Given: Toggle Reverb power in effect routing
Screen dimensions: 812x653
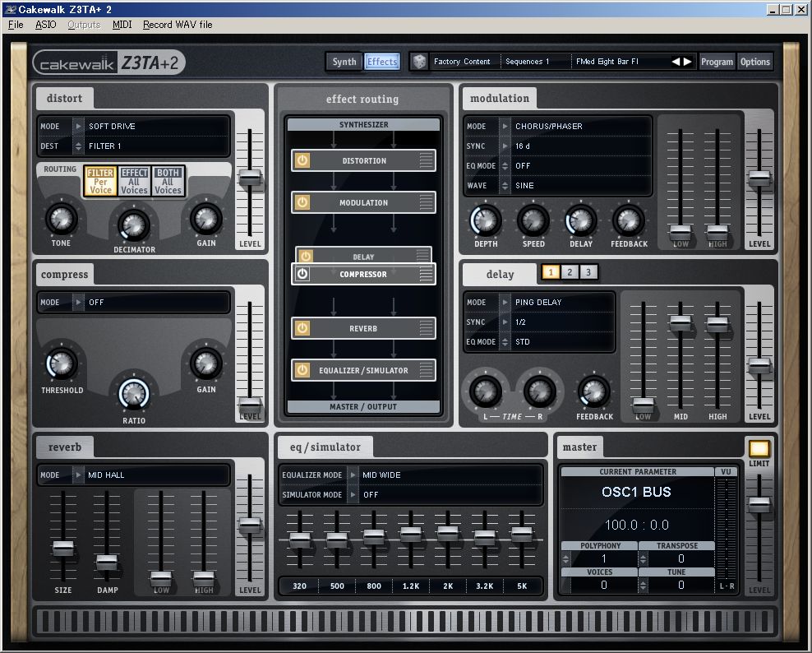Looking at the screenshot, I should pyautogui.click(x=302, y=328).
